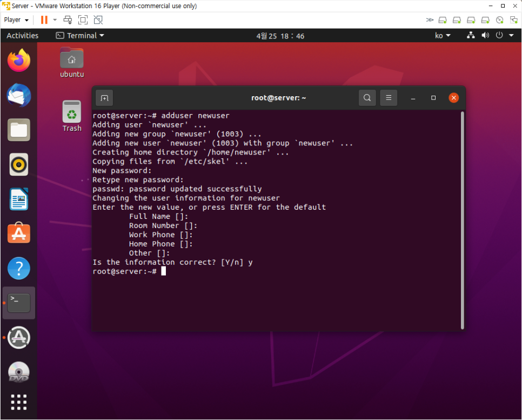
Task: Open the system menu arrow in top bar
Action: (511, 35)
